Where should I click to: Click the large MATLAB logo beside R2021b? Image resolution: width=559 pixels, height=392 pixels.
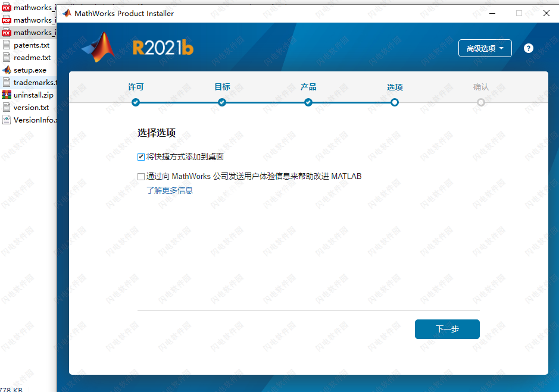point(98,47)
